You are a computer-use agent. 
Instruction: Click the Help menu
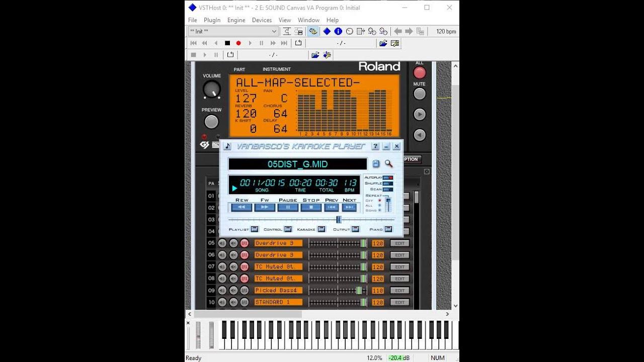pos(333,20)
